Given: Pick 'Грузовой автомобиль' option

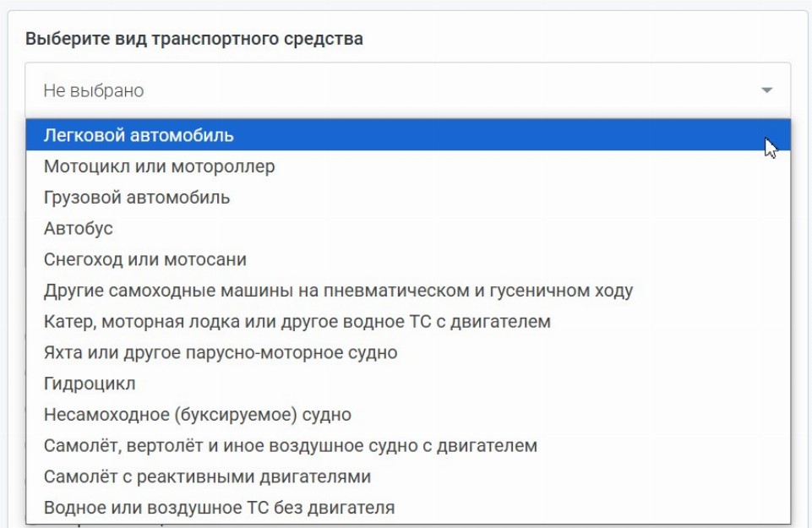Looking at the screenshot, I should tap(137, 198).
